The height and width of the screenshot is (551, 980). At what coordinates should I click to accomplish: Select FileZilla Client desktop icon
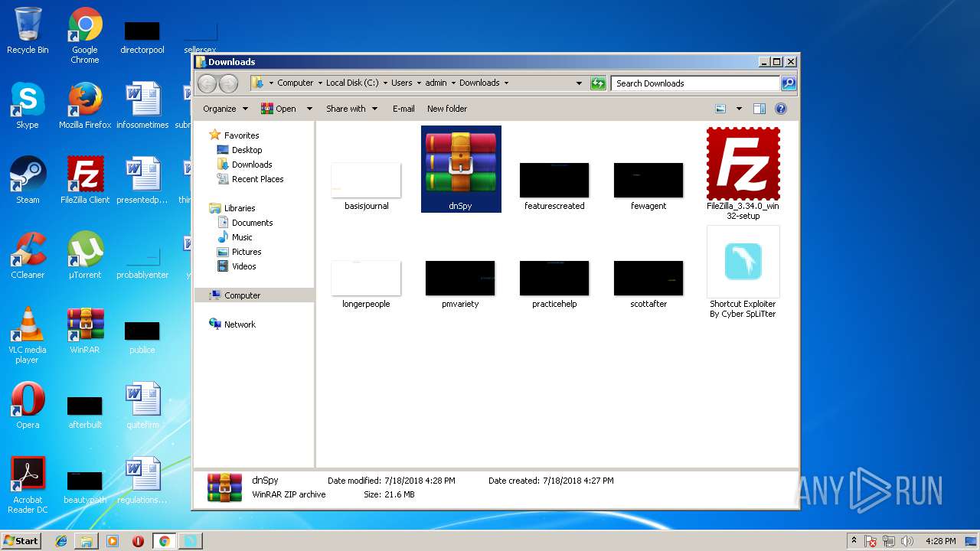tap(85, 181)
